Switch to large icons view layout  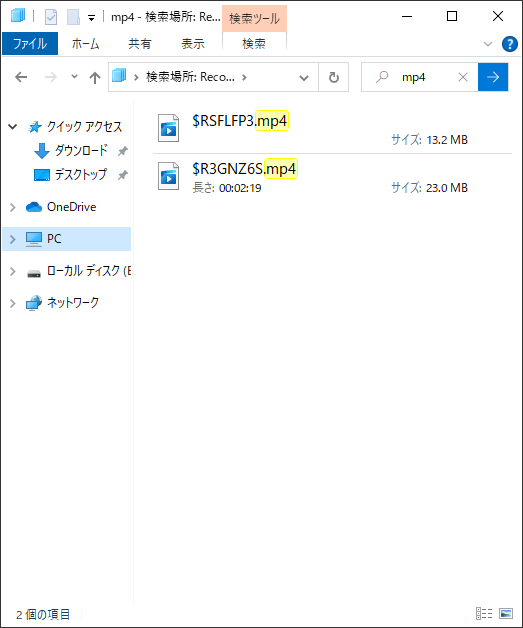coord(506,613)
